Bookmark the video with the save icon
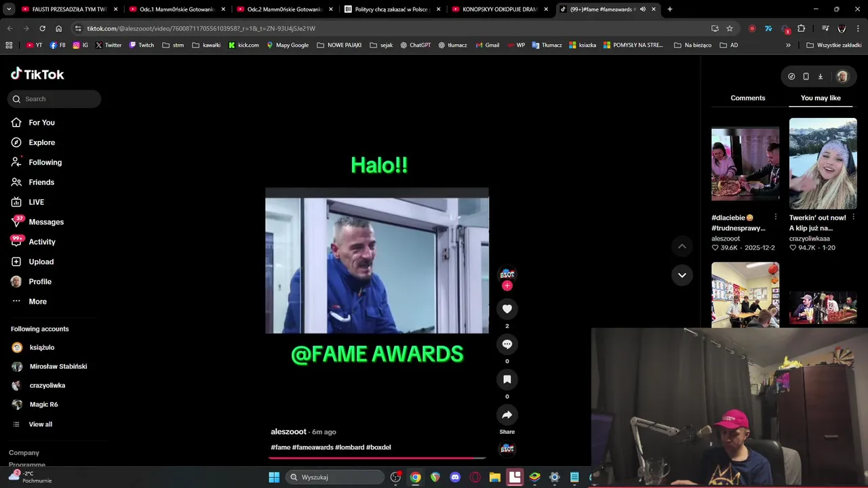868x488 pixels. click(x=507, y=380)
